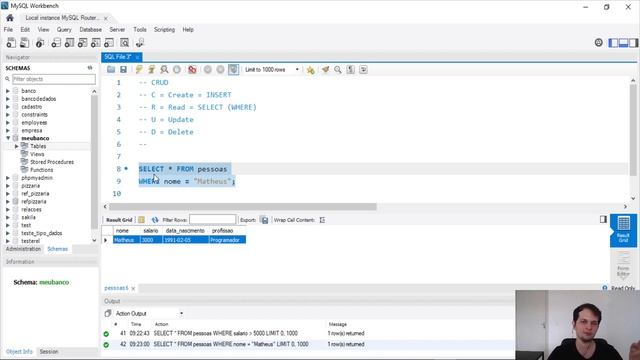Search table data icon in main toolbar
Image resolution: width=640 pixels, height=360 pixels.
click(124, 42)
